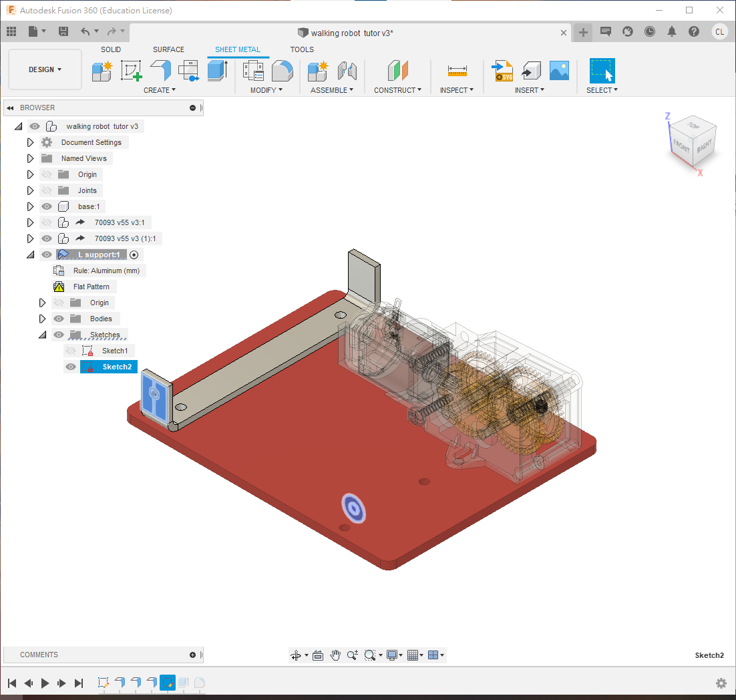Switch to the SURFACE tab

coord(168,49)
